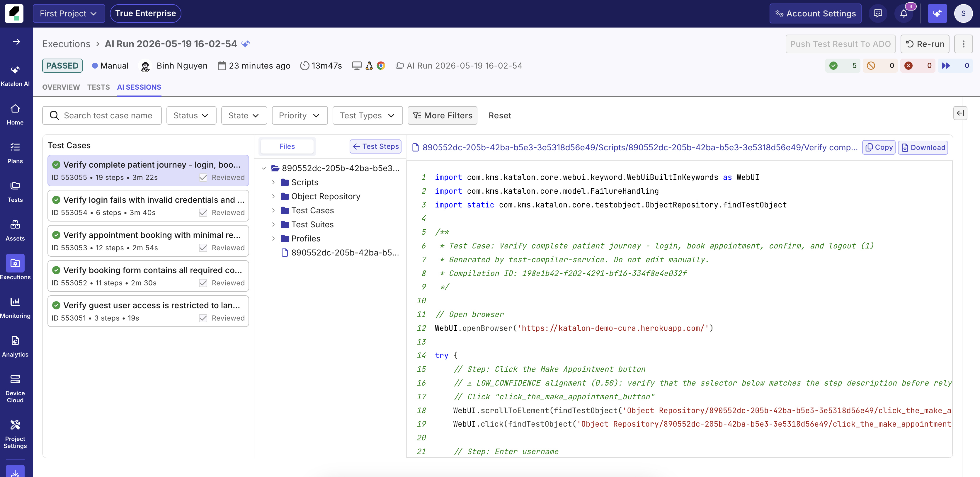Copy the script with Copy button
This screenshot has height=477, width=980.
[x=879, y=148]
